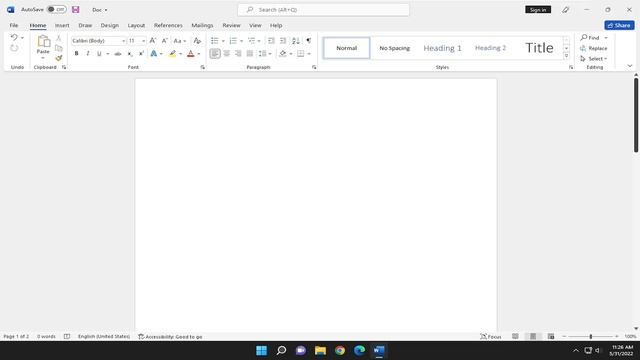Expand the Styles gallery more arrow
This screenshot has width=640, height=360.
(x=566, y=56)
